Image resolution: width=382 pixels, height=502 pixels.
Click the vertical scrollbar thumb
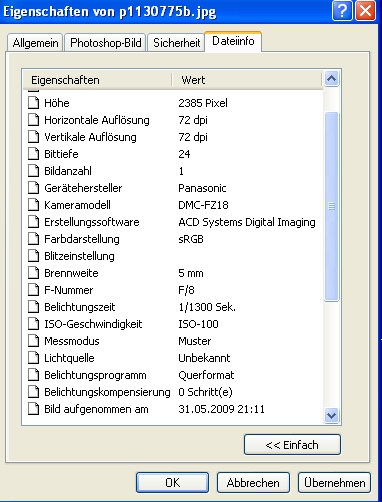click(x=331, y=207)
